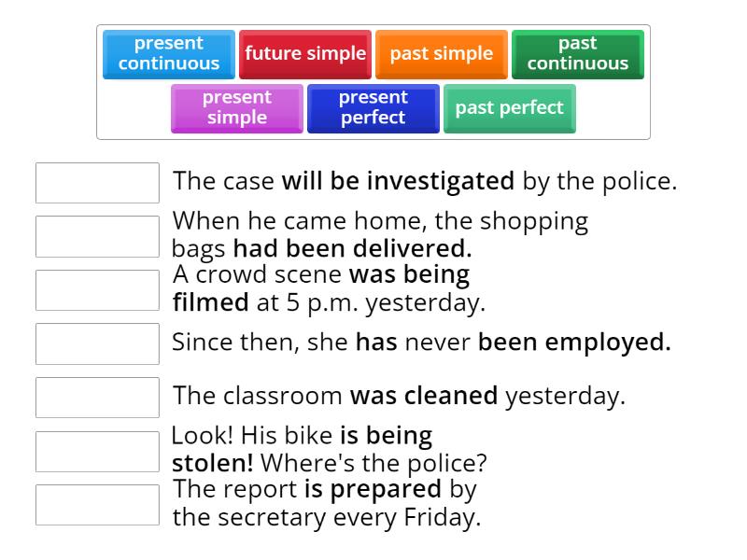The height and width of the screenshot is (560, 747).
Task: Click the empty box for 'was being filmed'
Action: [98, 289]
